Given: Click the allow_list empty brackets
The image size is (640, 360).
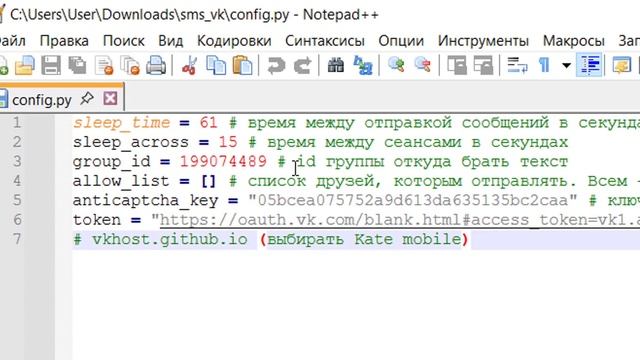Looking at the screenshot, I should click(x=208, y=181).
